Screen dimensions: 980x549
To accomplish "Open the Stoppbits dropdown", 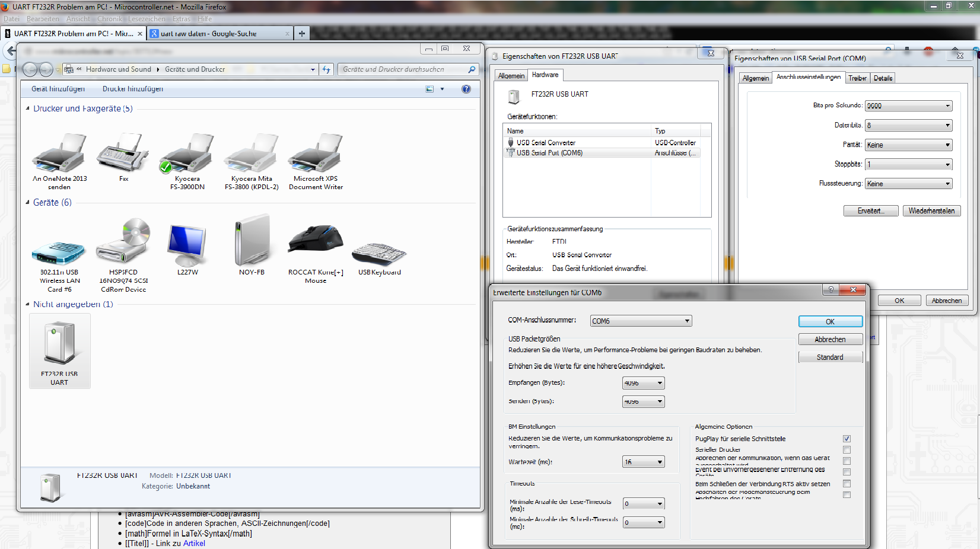I will click(908, 164).
